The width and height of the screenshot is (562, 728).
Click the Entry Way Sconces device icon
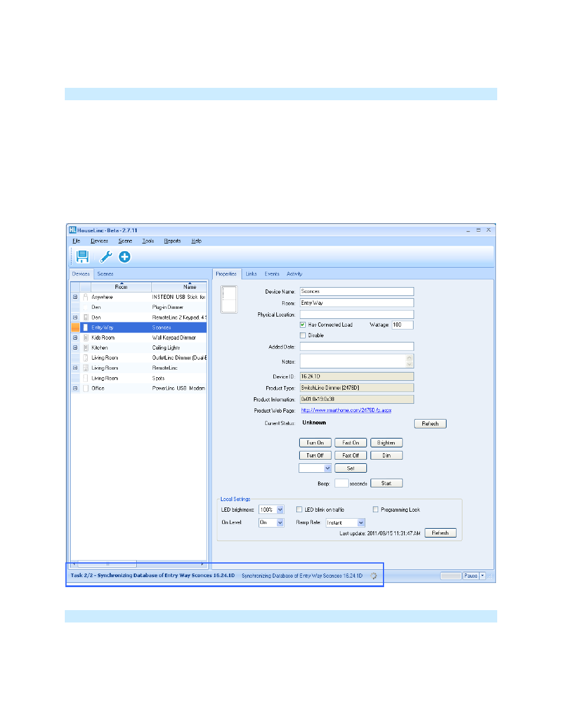tap(85, 327)
